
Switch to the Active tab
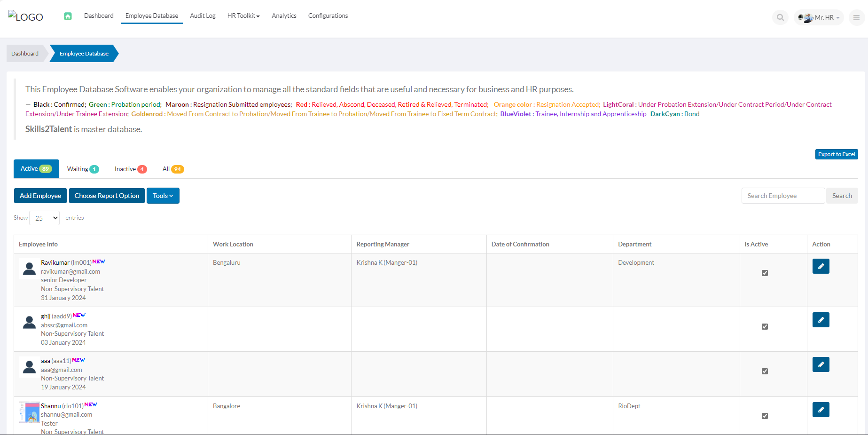tap(36, 168)
